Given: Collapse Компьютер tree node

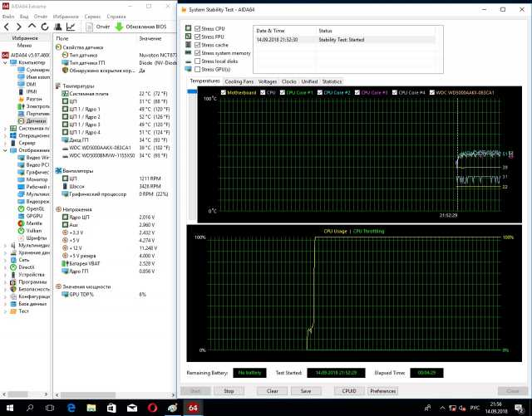Looking at the screenshot, I should 5,63.
